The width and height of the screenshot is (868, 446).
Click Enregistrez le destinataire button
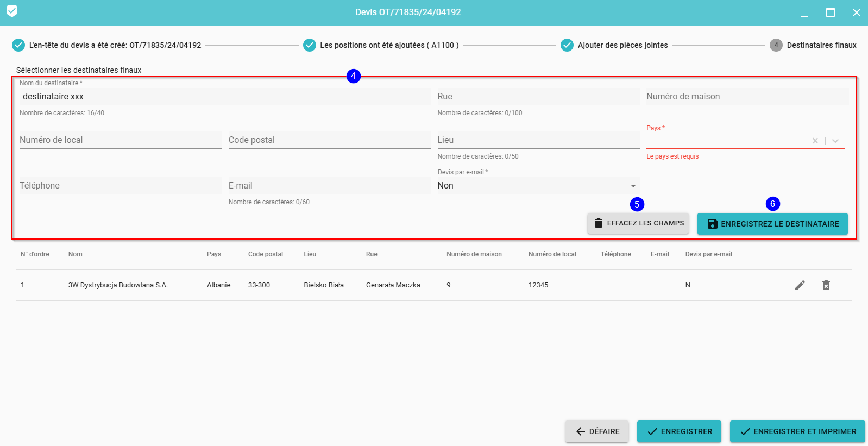coord(772,224)
